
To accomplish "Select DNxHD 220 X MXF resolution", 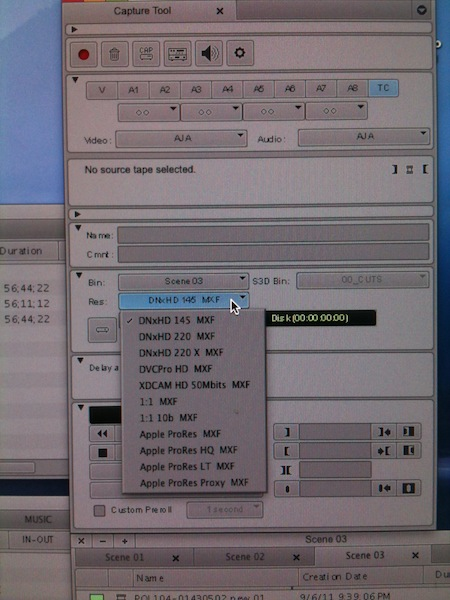I will [x=181, y=352].
